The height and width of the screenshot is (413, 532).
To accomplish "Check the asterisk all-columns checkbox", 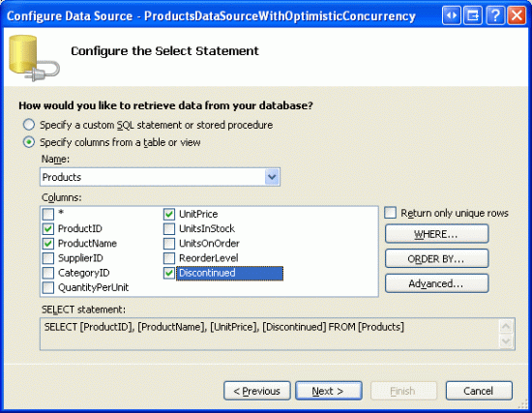I will (x=48, y=214).
